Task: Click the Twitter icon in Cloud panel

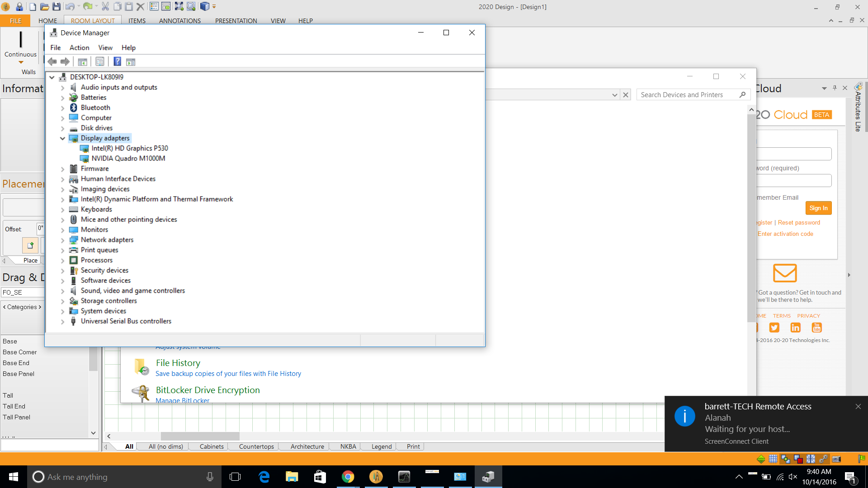Action: point(774,328)
